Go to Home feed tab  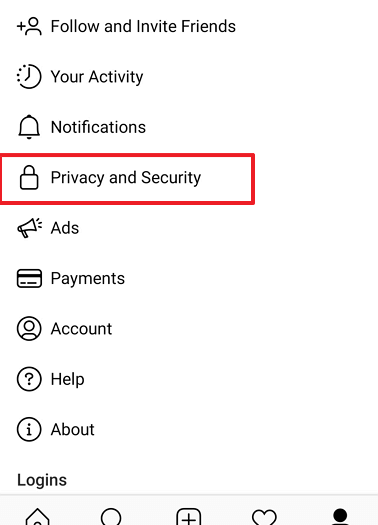[x=37, y=516]
